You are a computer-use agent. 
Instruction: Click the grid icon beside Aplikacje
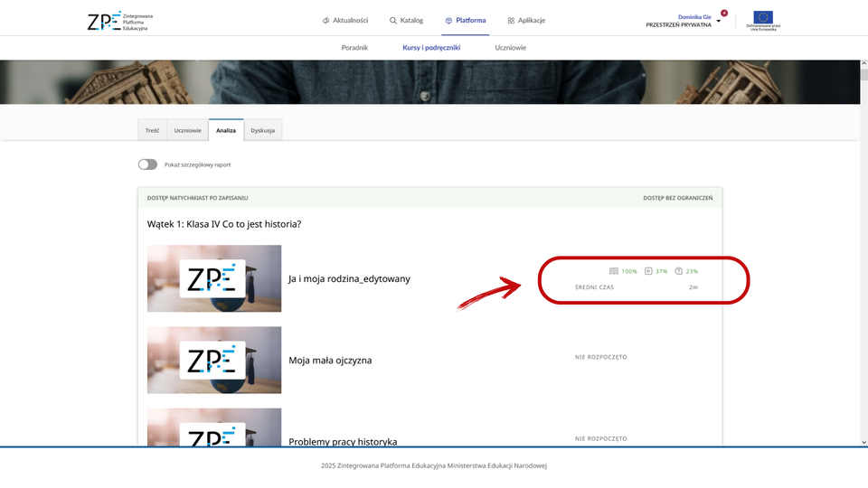[511, 20]
